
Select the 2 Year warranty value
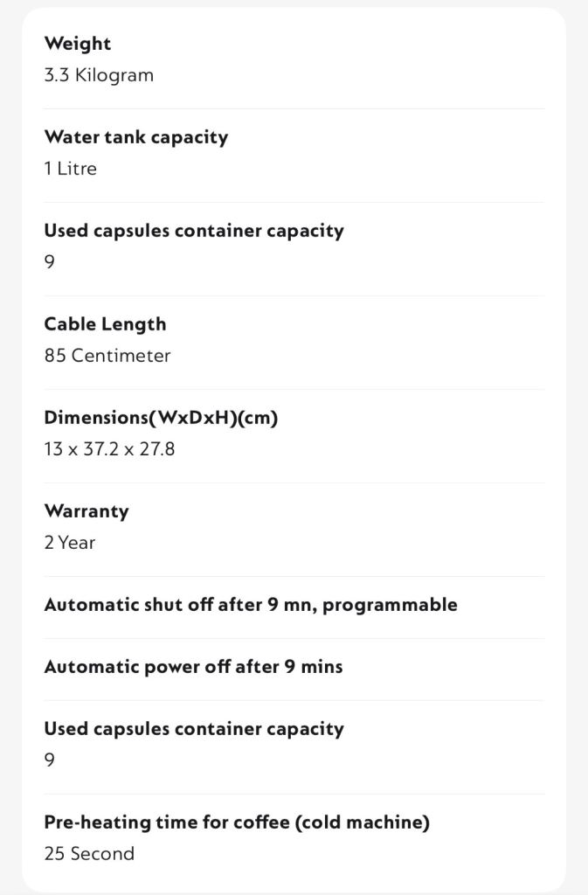coord(70,543)
